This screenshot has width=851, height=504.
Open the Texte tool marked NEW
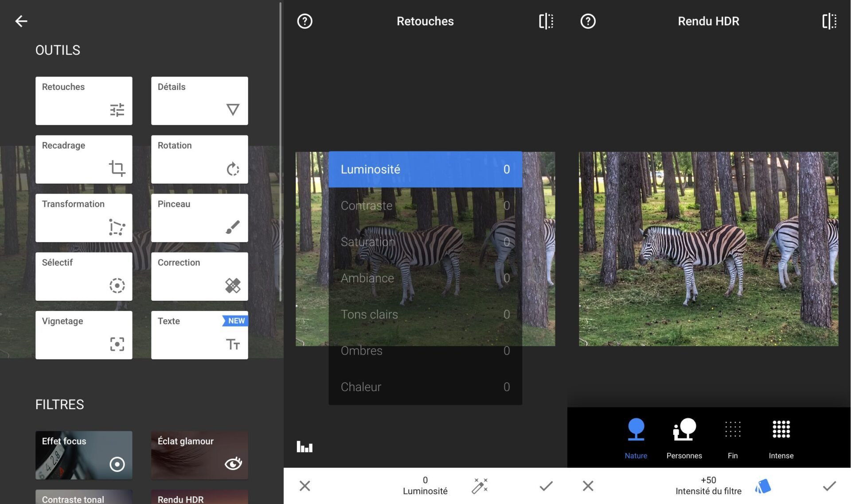(199, 335)
